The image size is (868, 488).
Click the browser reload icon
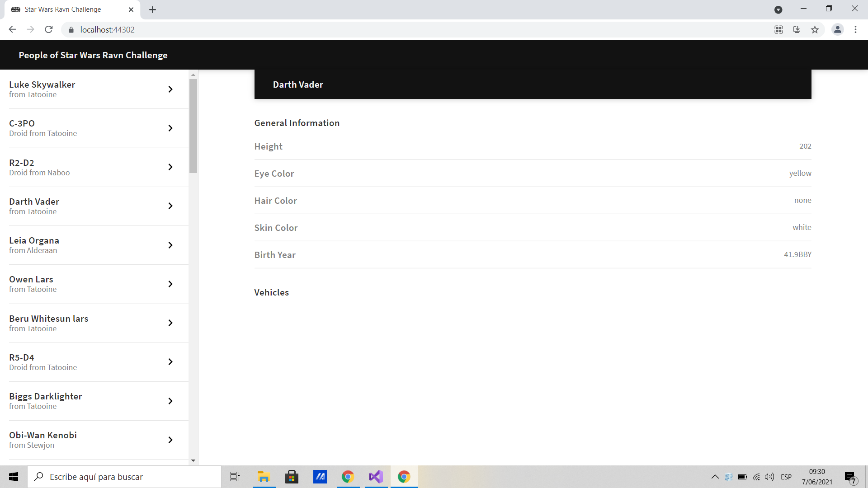pos(48,29)
